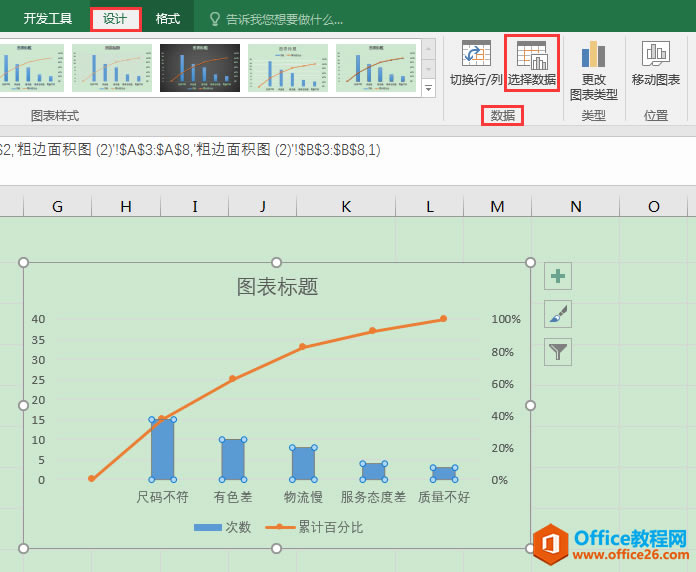Select the first visible chart style thumbnail
This screenshot has height=572, width=696.
coord(32,68)
